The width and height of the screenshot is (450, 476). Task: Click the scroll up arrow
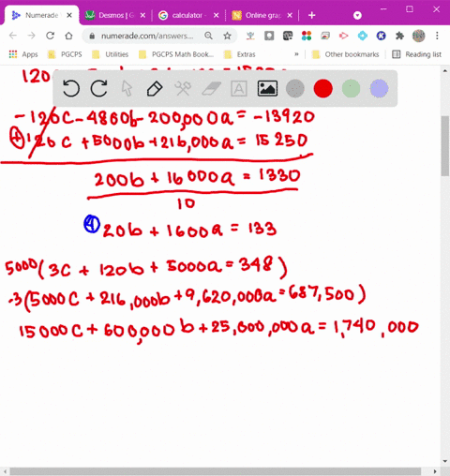tap(445, 71)
